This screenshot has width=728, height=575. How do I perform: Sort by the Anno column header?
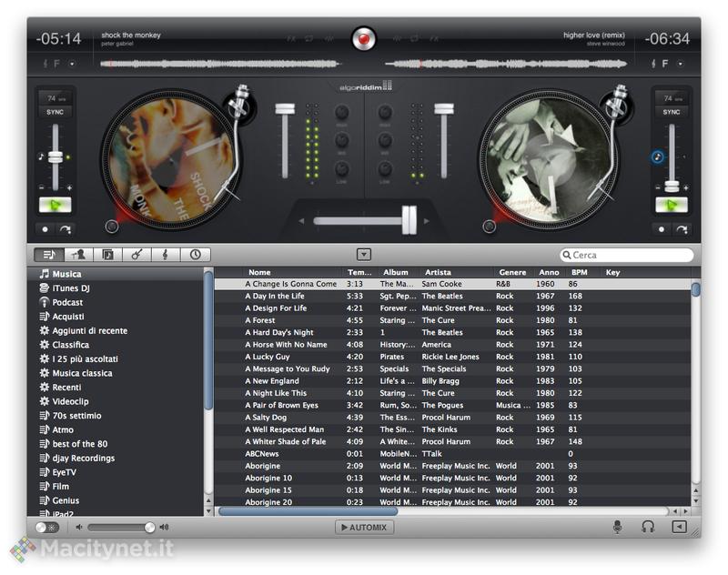point(549,272)
